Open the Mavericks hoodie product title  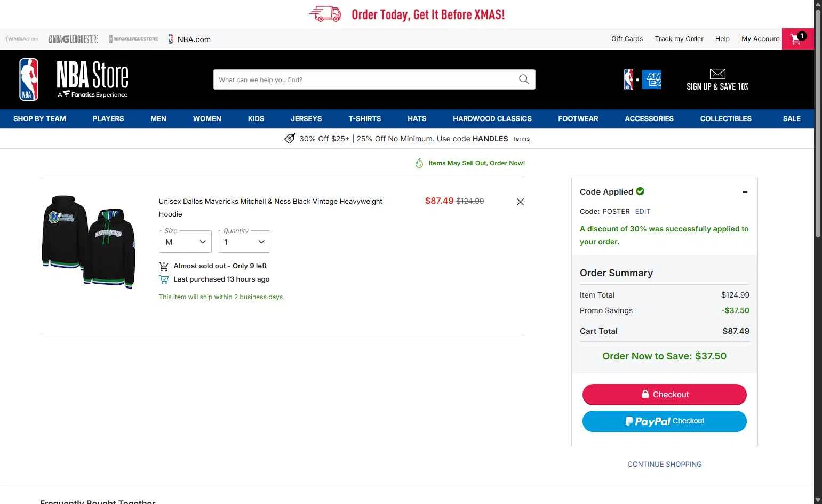tap(270, 207)
